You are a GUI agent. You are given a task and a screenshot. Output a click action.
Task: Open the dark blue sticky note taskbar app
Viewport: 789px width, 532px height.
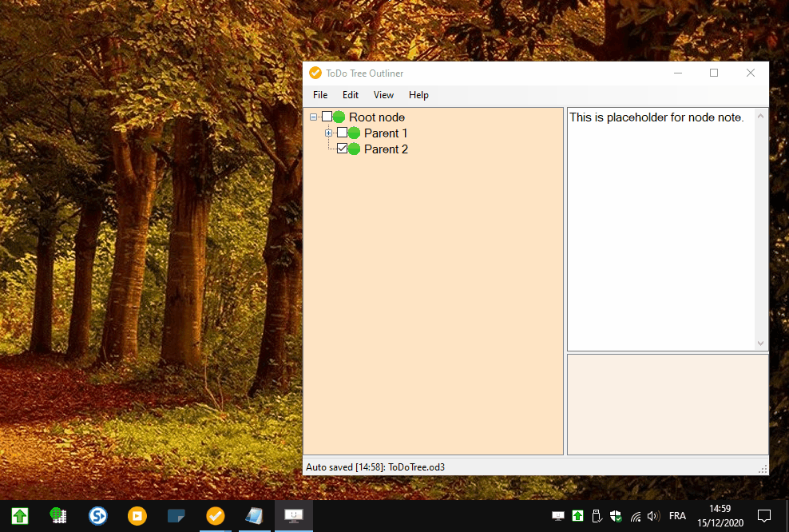pos(176,516)
